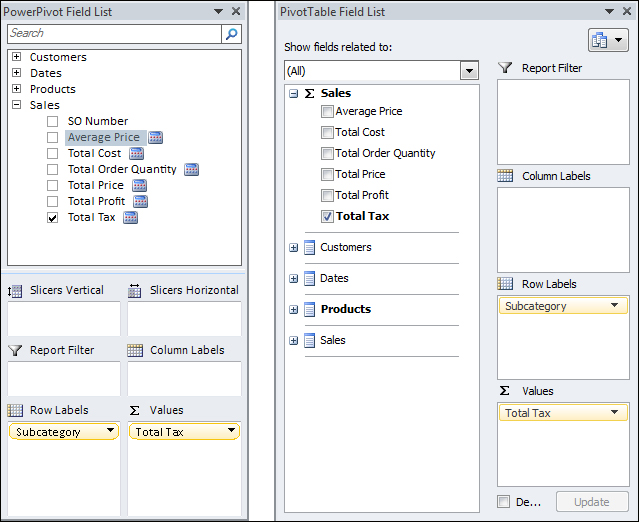
Task: Close the PivotTable Field List pane
Action: pyautogui.click(x=627, y=11)
